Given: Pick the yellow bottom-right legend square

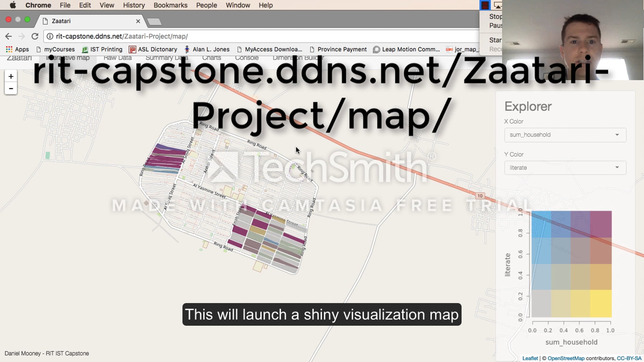Looking at the screenshot, I should click(601, 304).
